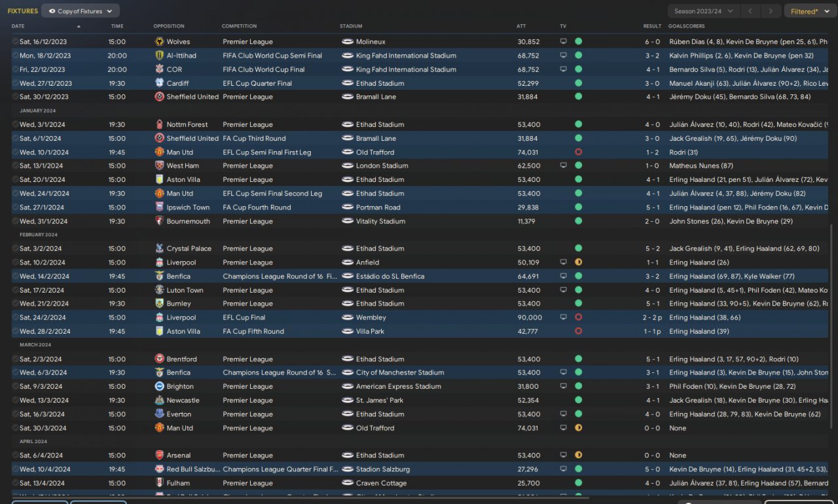
Task: Open the Season 2023/24 dropdown
Action: click(704, 11)
